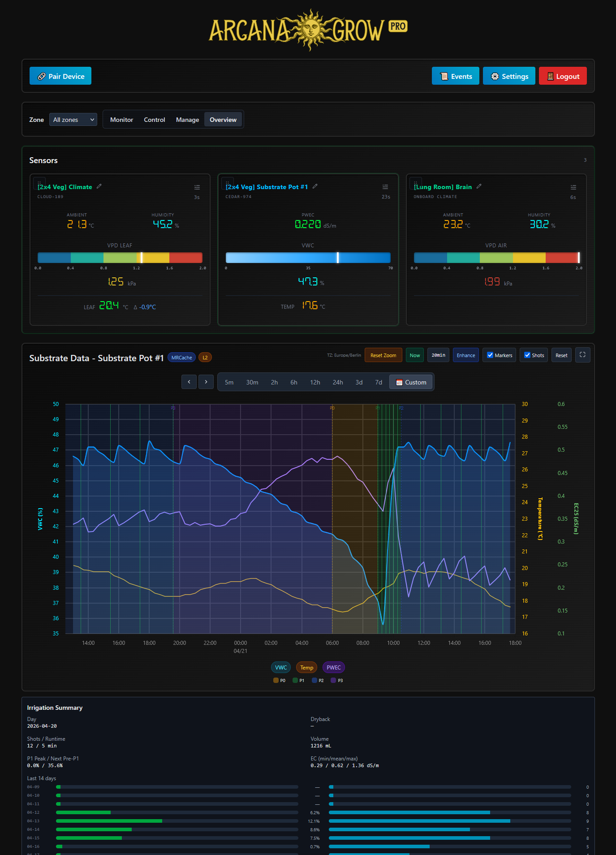
Task: Uncheck the Shots checkbox
Action: coord(527,355)
